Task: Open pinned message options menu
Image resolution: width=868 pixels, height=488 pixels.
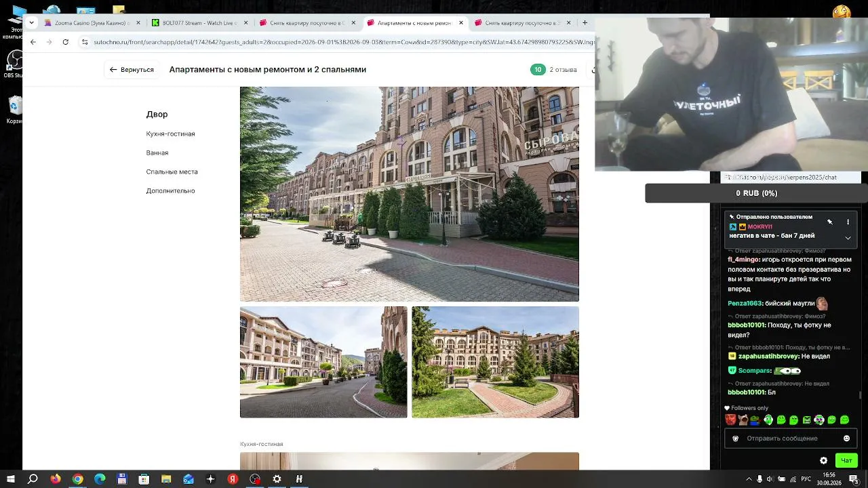Action: (x=848, y=222)
